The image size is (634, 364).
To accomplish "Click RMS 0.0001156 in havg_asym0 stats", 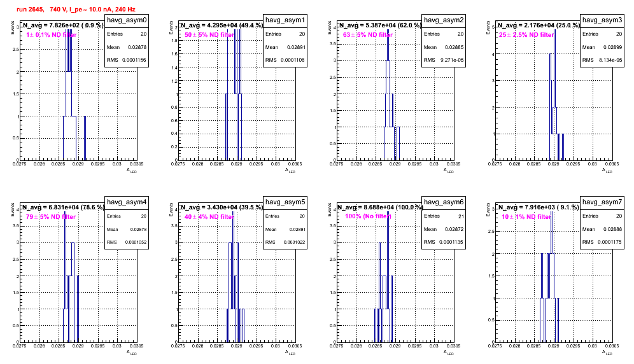I will click(x=127, y=60).
